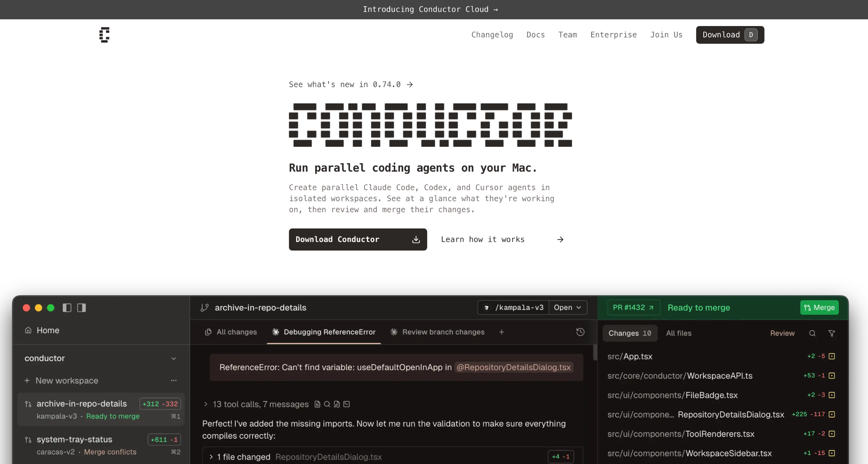Go to Docs in the navigation
The height and width of the screenshot is (464, 868).
pos(535,35)
